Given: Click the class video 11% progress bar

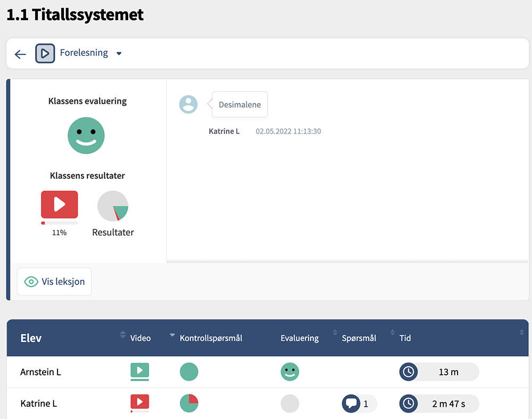Looking at the screenshot, I should click(x=60, y=223).
